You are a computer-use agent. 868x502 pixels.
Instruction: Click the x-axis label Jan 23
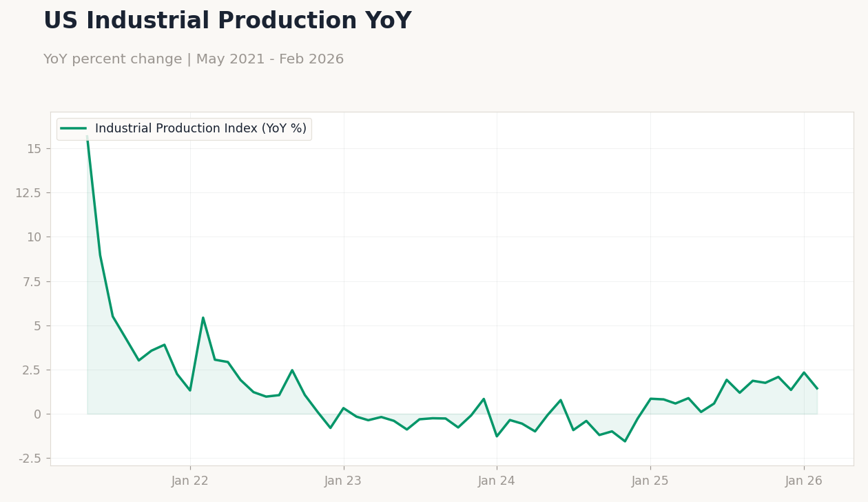click(x=343, y=481)
